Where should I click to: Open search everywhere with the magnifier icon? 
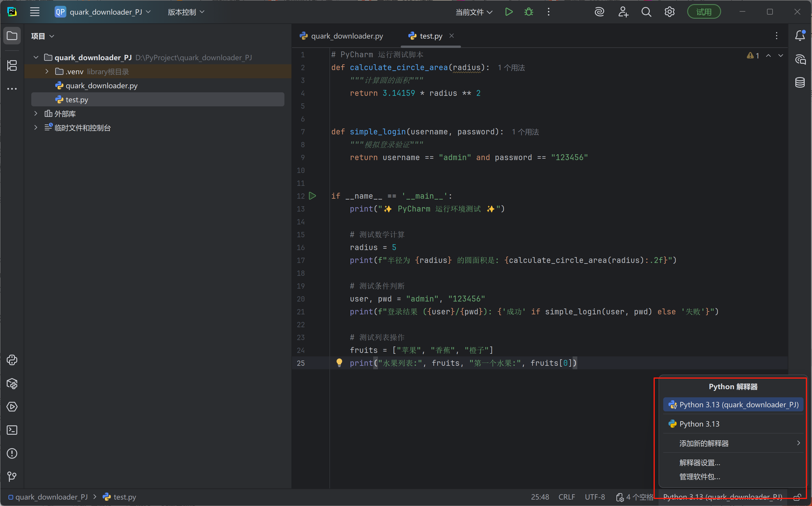(646, 12)
